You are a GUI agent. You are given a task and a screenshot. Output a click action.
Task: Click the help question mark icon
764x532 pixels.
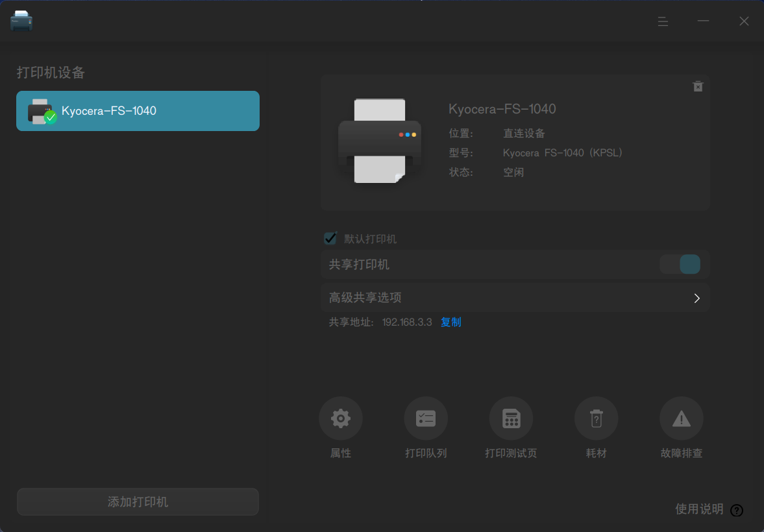pos(737,511)
